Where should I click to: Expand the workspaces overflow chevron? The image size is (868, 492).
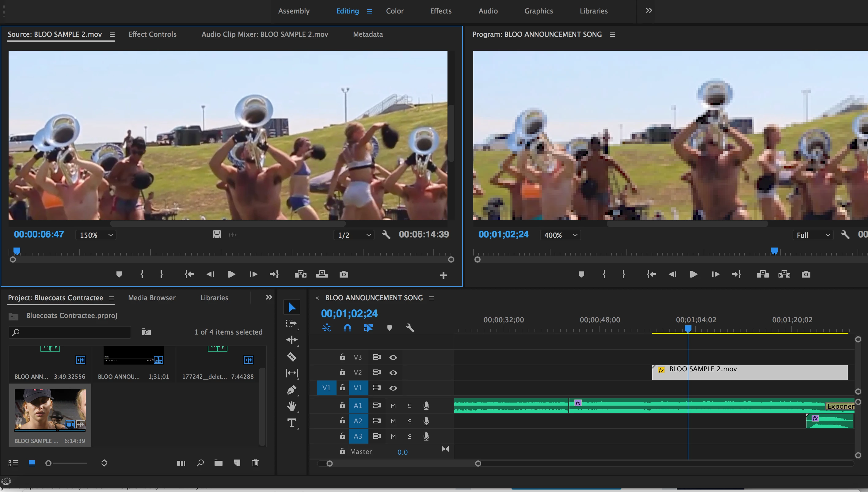[x=649, y=11]
